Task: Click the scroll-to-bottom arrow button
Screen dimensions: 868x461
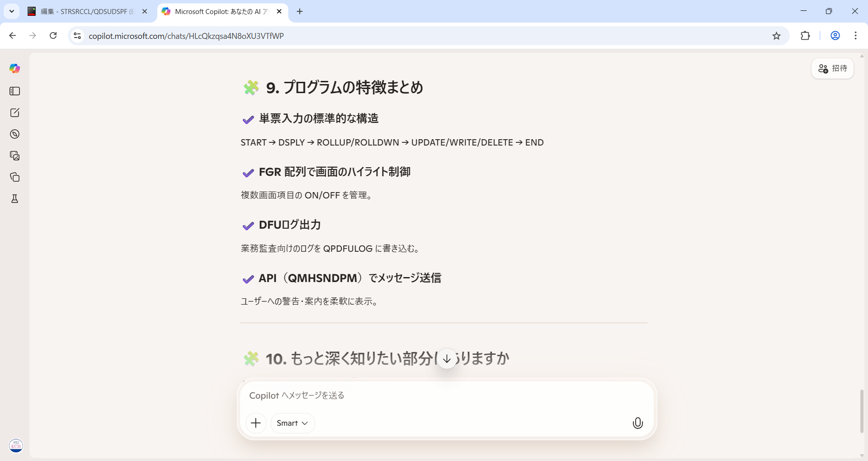Action: (447, 359)
